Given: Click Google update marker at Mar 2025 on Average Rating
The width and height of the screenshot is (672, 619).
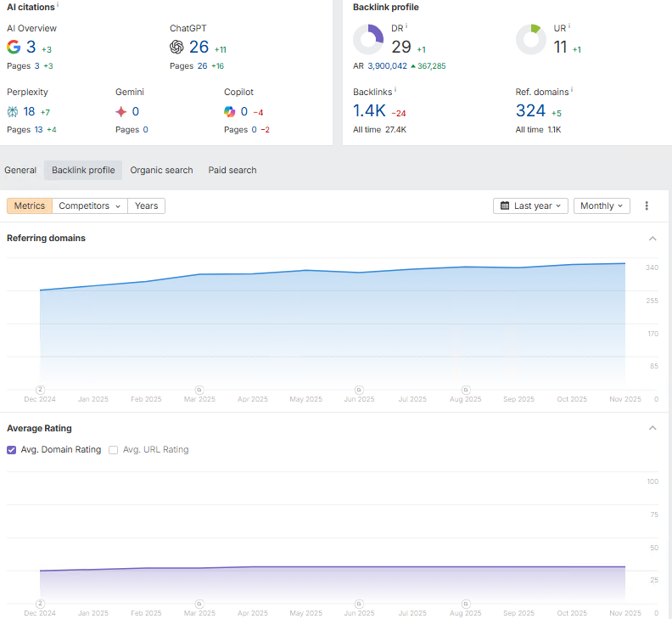Looking at the screenshot, I should [199, 604].
